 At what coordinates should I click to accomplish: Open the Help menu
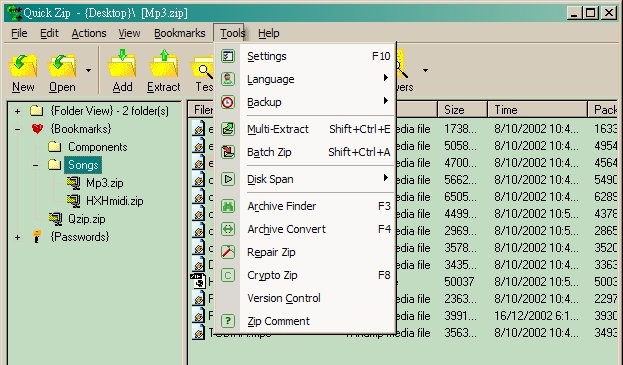[269, 33]
